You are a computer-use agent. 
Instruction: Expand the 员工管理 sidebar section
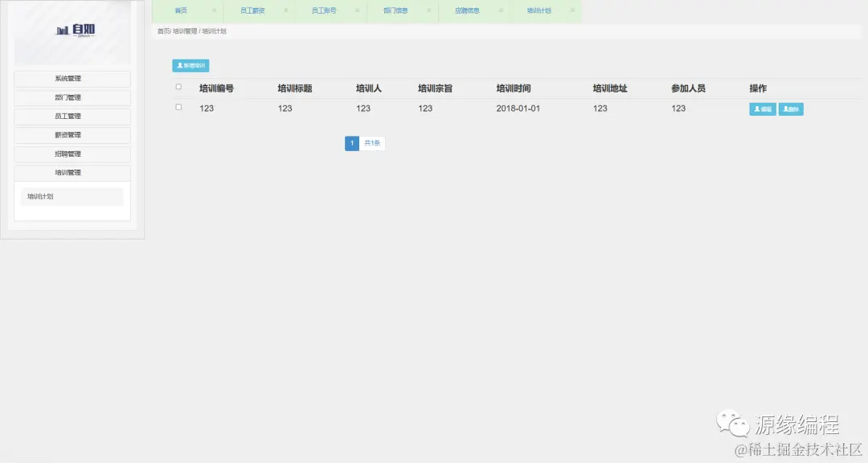pos(72,117)
